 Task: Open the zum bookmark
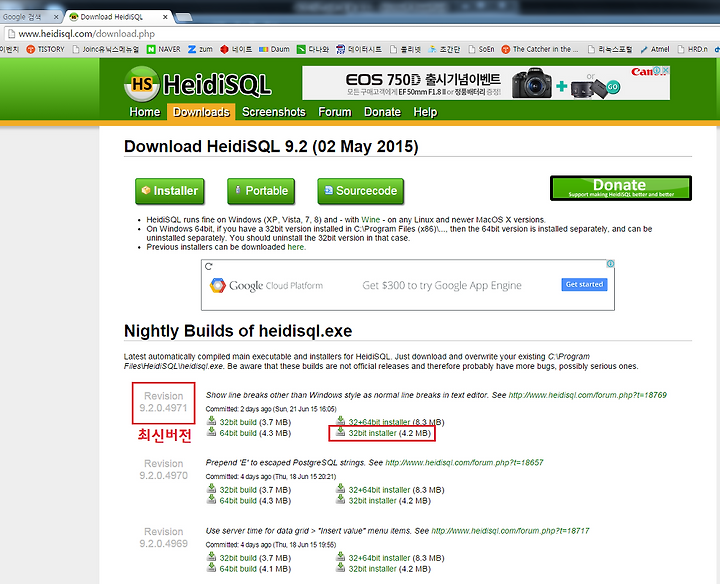tap(200, 49)
